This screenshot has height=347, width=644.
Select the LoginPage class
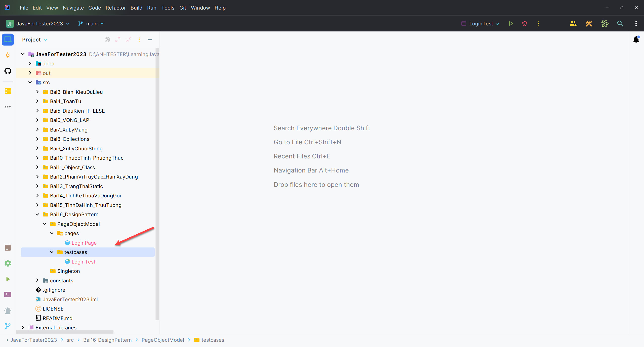click(84, 243)
